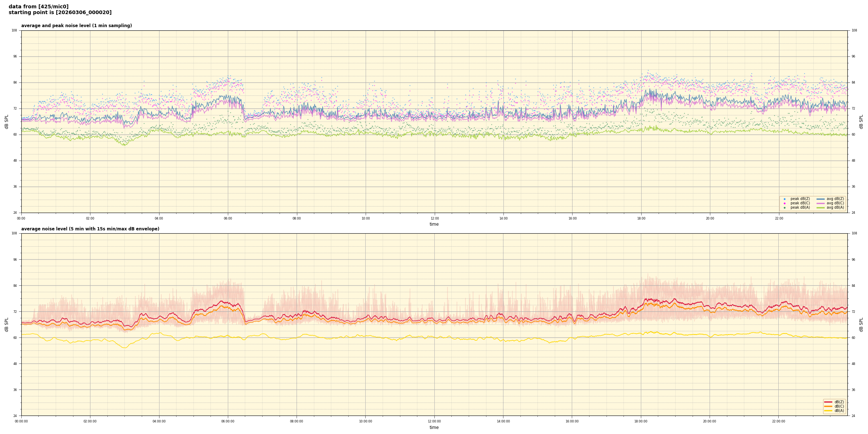868x434 pixels.
Task: Click the peak dB(C) legend entry
Action: pyautogui.click(x=800, y=203)
